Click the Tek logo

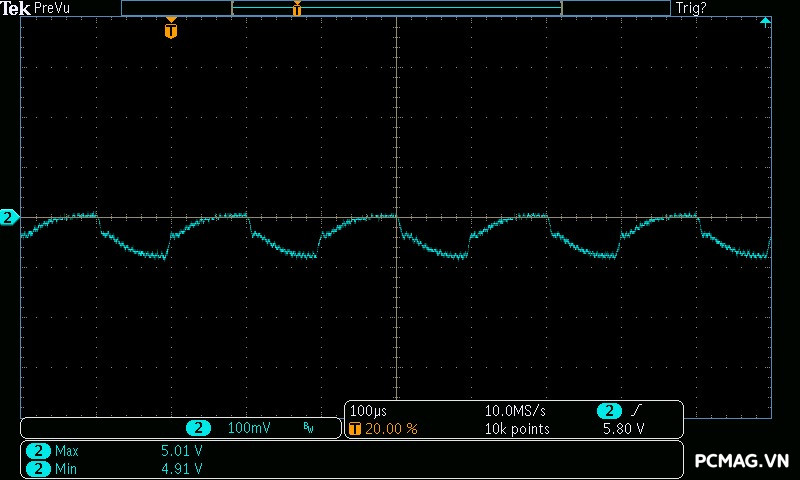tap(16, 8)
